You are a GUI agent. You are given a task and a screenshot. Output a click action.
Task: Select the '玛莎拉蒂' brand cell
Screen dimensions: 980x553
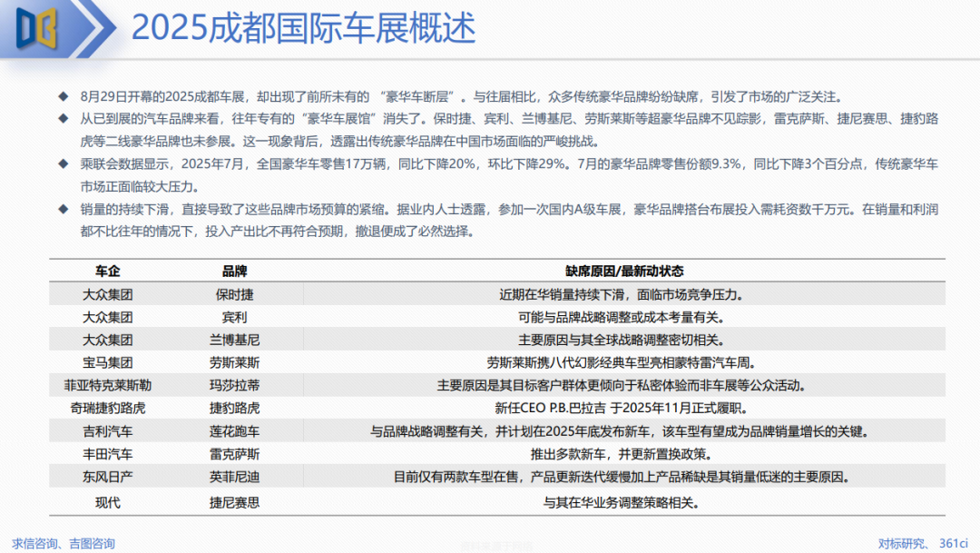pos(234,385)
